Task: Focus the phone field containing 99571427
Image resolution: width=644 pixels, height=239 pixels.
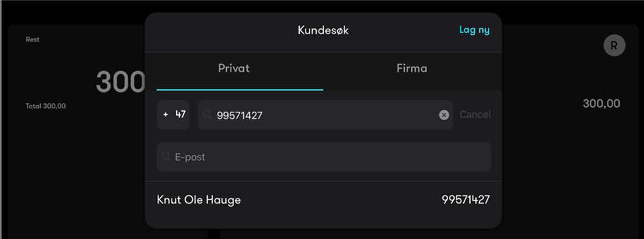Action: 325,115
